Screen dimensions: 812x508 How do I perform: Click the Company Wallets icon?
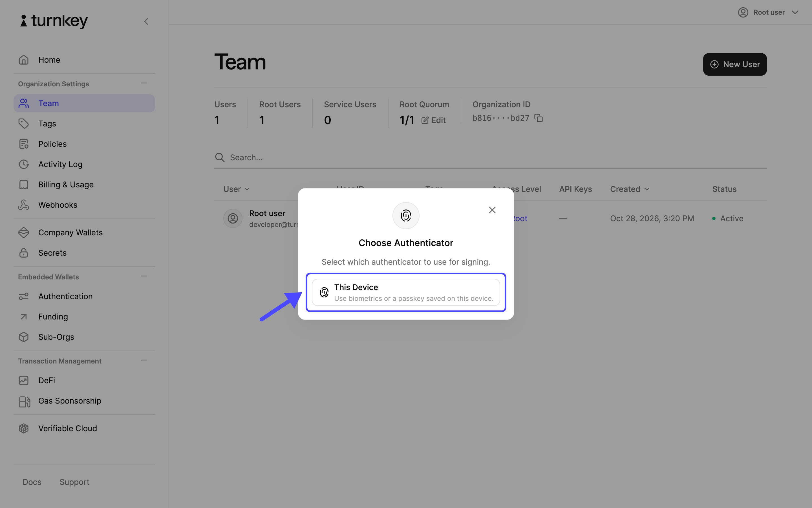[x=23, y=233]
